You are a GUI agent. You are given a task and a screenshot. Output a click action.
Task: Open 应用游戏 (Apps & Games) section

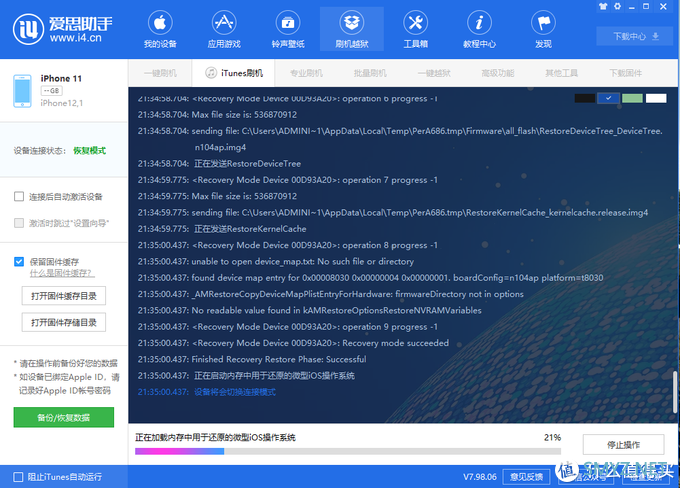pyautogui.click(x=224, y=29)
